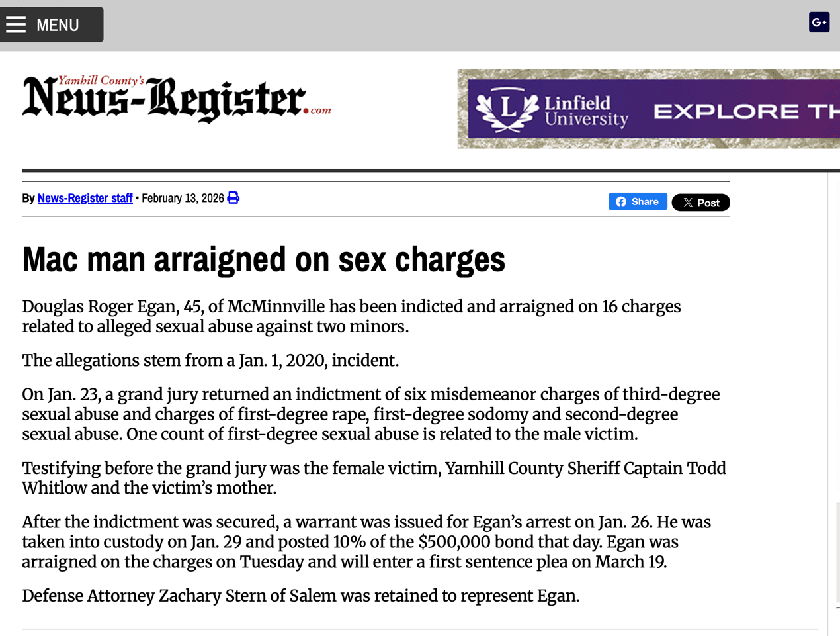Click the February 13, 2026 publish date

pyautogui.click(x=183, y=198)
